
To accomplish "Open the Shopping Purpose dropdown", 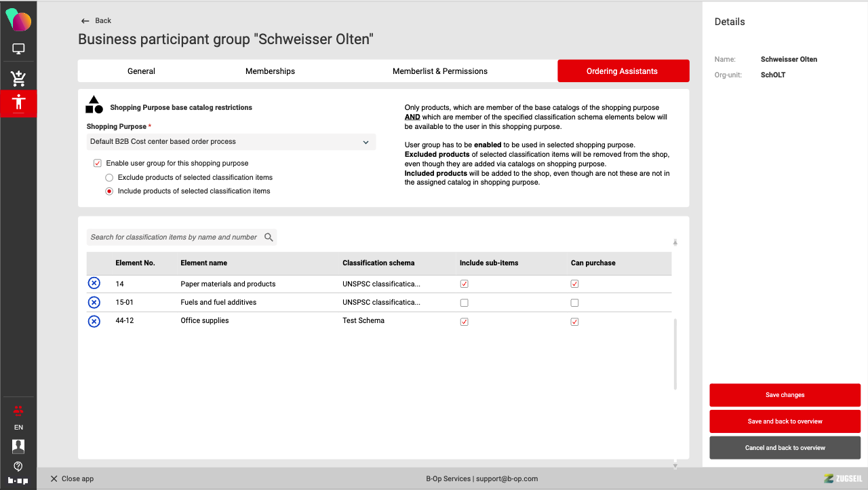I will pyautogui.click(x=231, y=142).
